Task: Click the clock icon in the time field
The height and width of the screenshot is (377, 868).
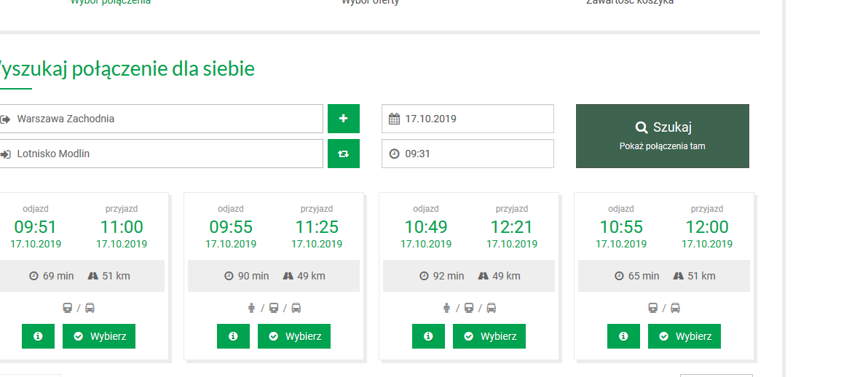Action: pyautogui.click(x=394, y=154)
